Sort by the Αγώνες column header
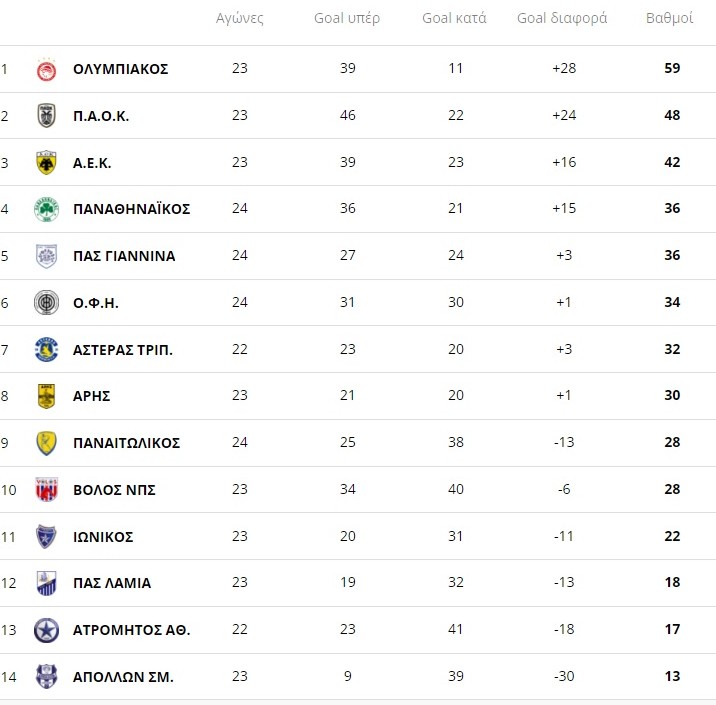Screen dimensions: 716x705 [240, 18]
